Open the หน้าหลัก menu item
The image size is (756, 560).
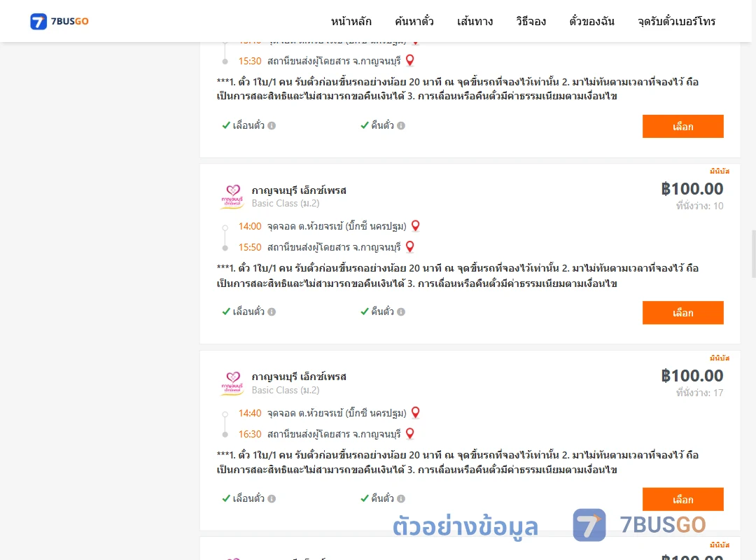(351, 21)
